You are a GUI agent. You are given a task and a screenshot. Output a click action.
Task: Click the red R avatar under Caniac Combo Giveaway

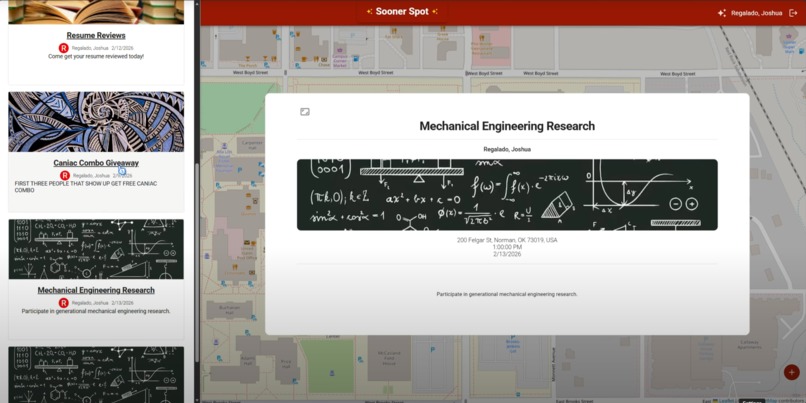65,175
